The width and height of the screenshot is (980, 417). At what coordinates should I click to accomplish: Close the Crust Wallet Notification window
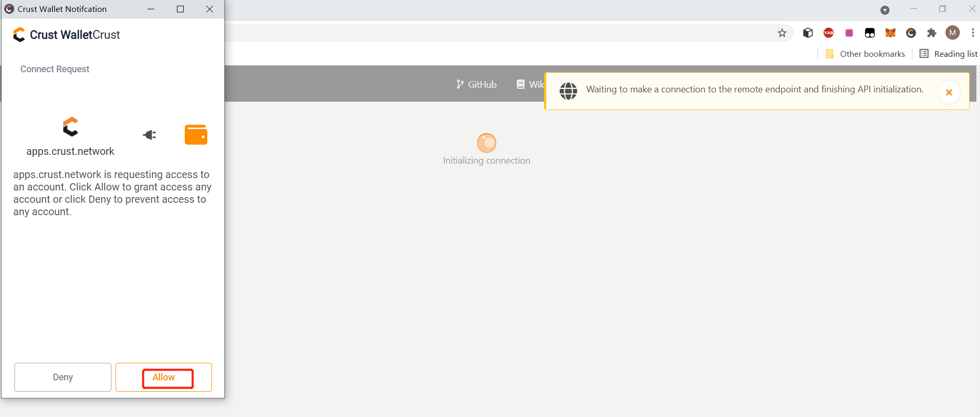coord(210,9)
